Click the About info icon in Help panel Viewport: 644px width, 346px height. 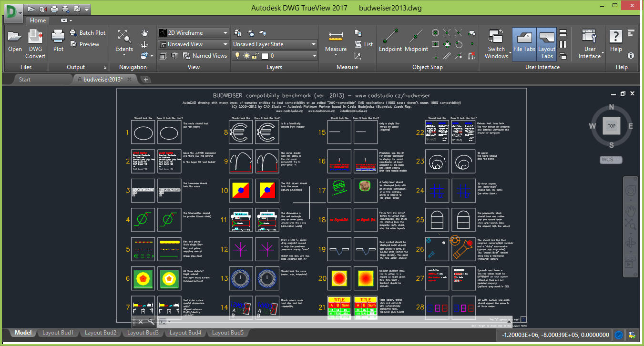point(631,56)
